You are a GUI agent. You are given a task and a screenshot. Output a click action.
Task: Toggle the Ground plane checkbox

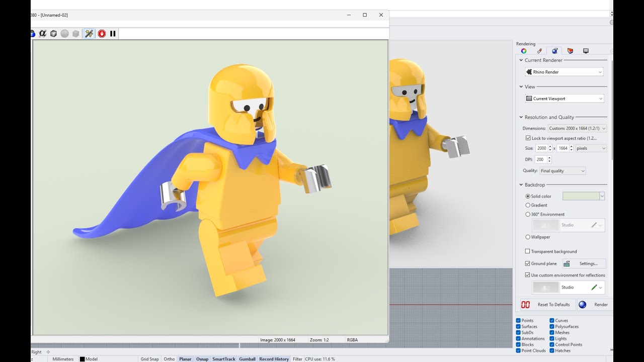[x=527, y=263]
